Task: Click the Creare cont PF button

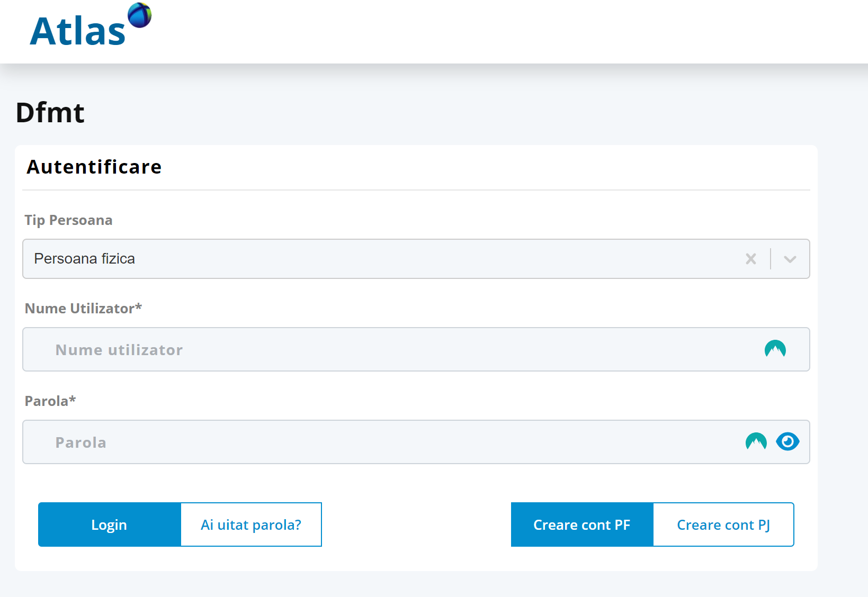Action: [581, 524]
